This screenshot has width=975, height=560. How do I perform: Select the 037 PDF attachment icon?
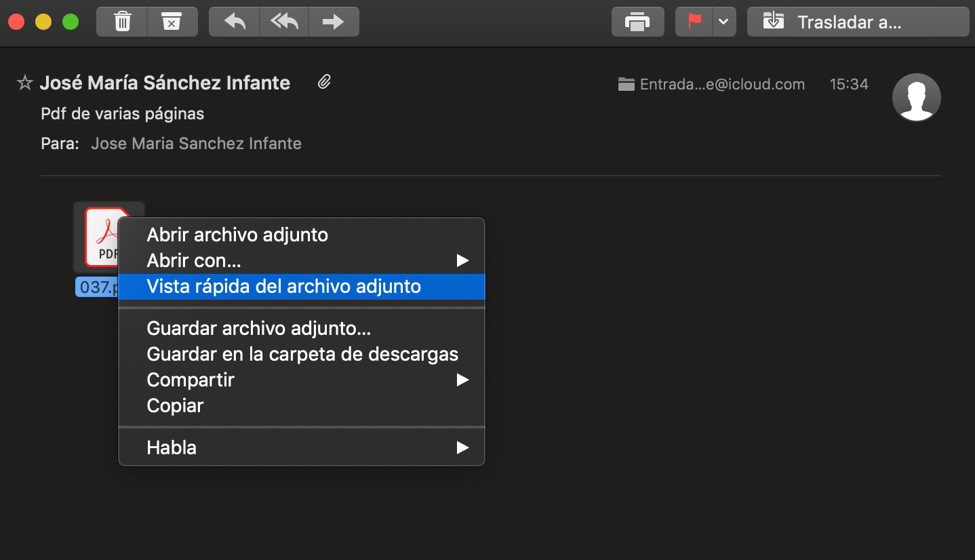(x=102, y=237)
